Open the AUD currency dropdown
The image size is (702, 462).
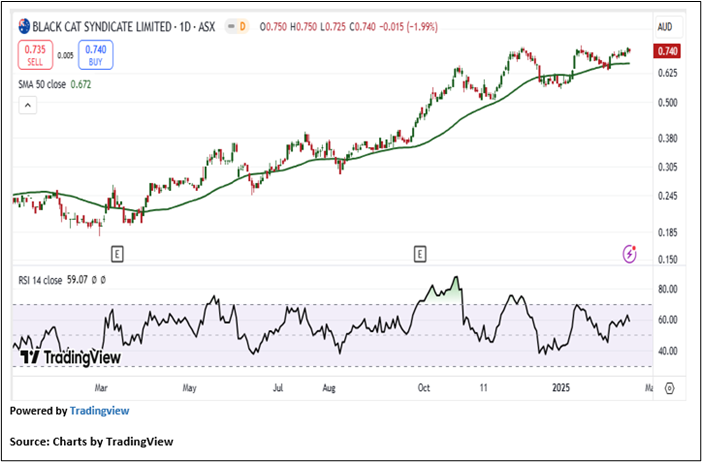coord(667,24)
